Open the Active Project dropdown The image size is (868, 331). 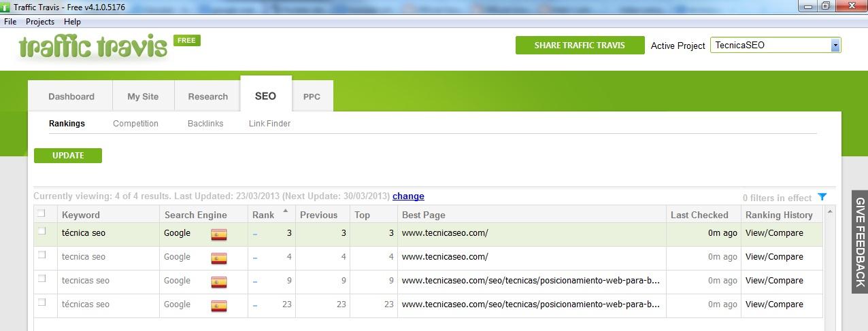pos(835,46)
